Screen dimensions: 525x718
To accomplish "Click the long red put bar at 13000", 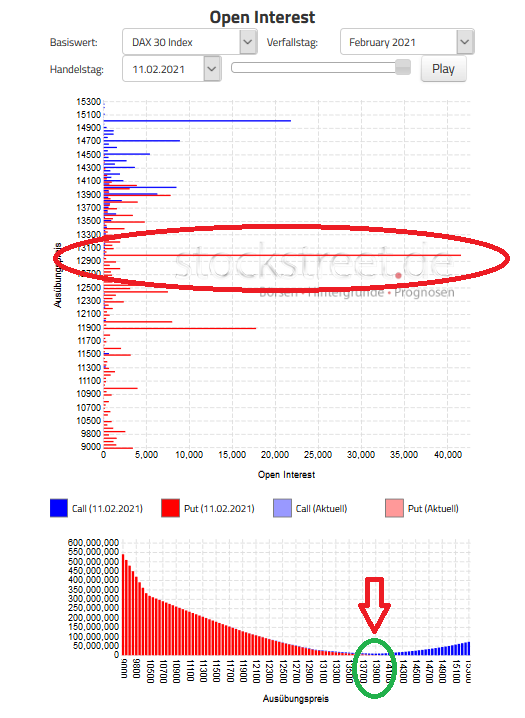I will (282, 255).
